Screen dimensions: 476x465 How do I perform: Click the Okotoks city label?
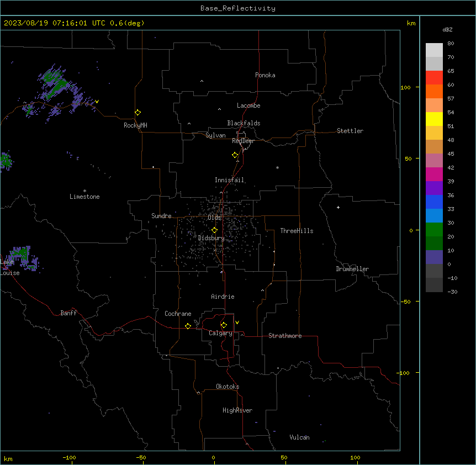point(228,387)
